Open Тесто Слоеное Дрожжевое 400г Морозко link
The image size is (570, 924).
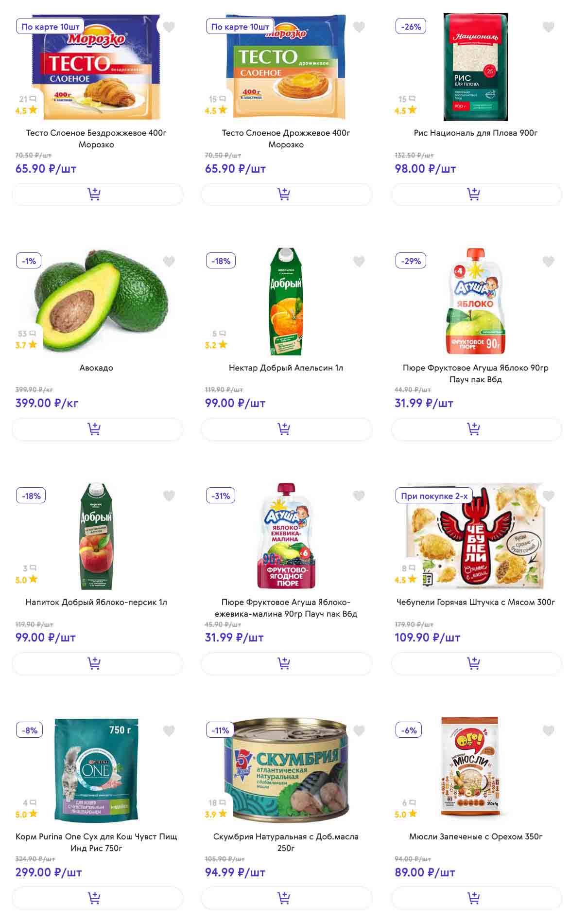286,139
